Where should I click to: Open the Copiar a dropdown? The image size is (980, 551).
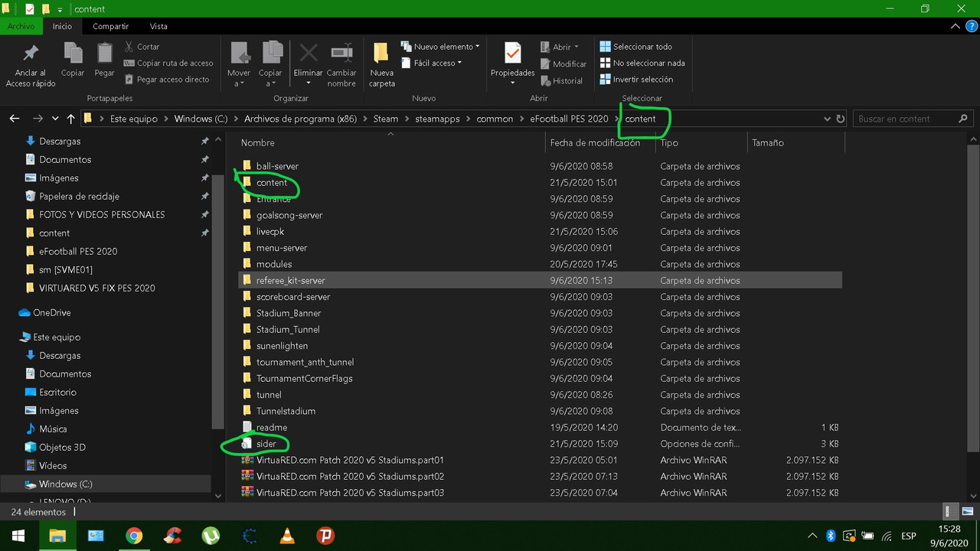(270, 64)
